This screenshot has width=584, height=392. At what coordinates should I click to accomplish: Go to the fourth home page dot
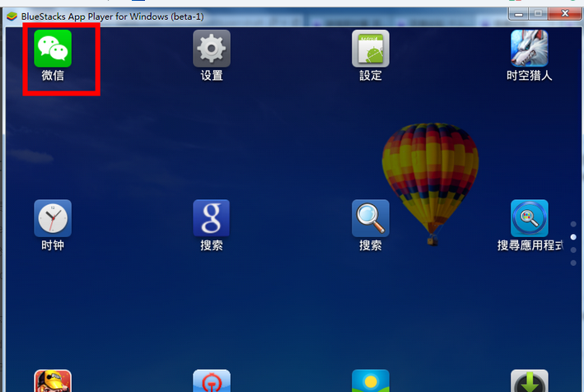click(573, 263)
